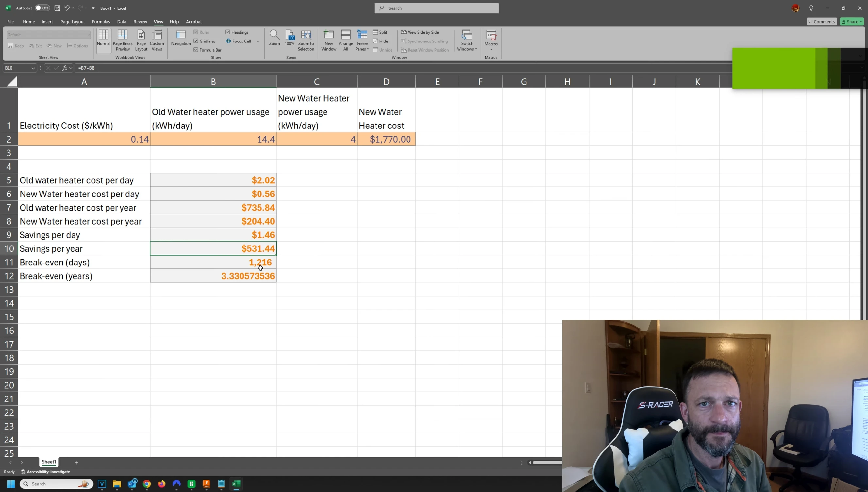Click the Select All corner triangle
The image size is (868, 492).
click(x=12, y=81)
